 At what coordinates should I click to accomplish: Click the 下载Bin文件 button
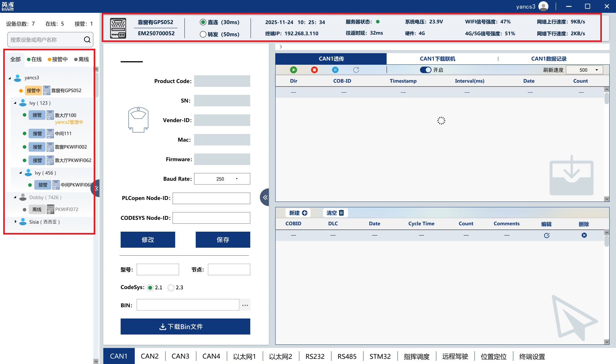click(x=185, y=327)
